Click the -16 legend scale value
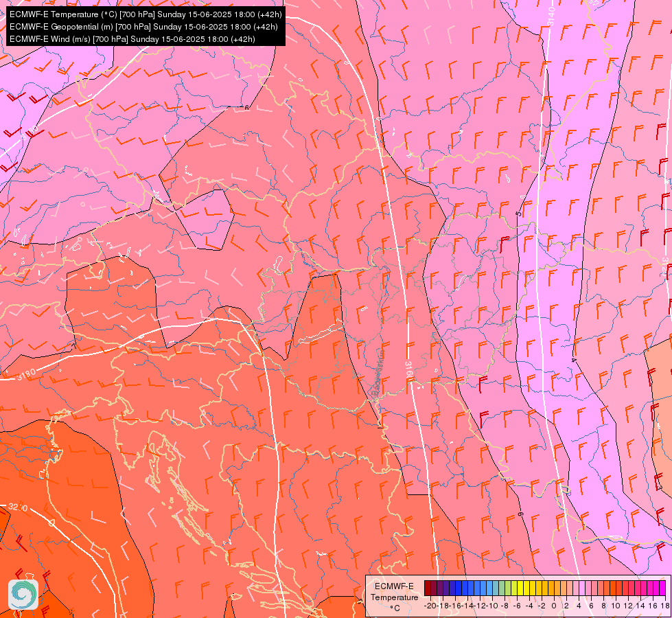The width and height of the screenshot is (672, 618). (x=455, y=606)
